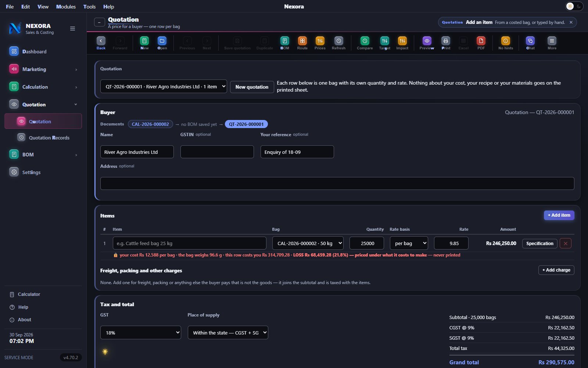588x368 pixels.
Task: Export using the PDF icon
Action: pyautogui.click(x=481, y=41)
